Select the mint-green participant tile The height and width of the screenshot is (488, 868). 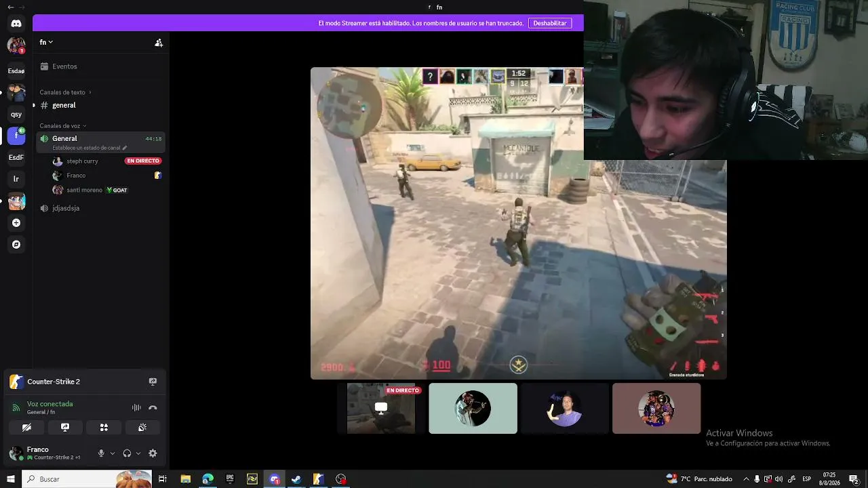473,408
